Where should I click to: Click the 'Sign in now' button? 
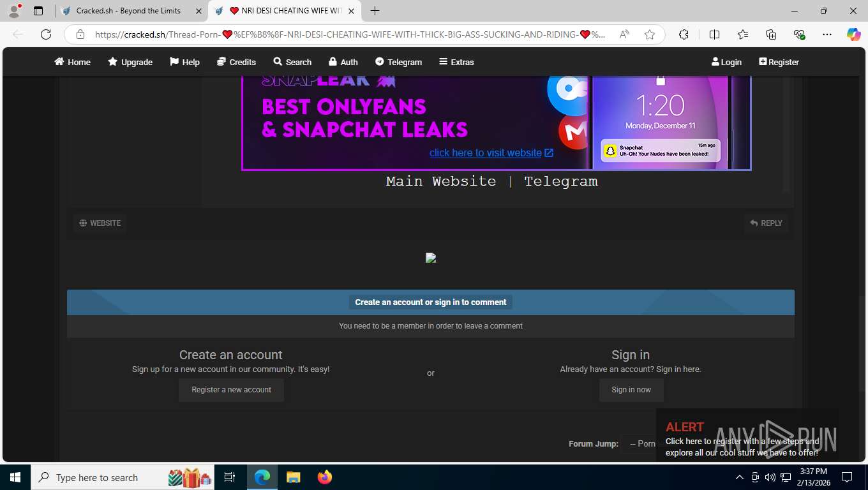tap(631, 390)
